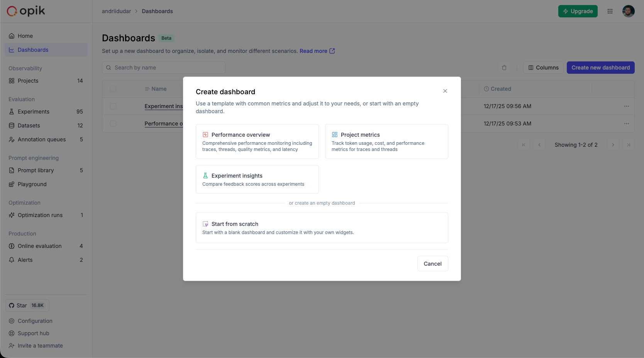The image size is (644, 358).
Task: Check the select-all checkbox in the table header
Action: [113, 89]
